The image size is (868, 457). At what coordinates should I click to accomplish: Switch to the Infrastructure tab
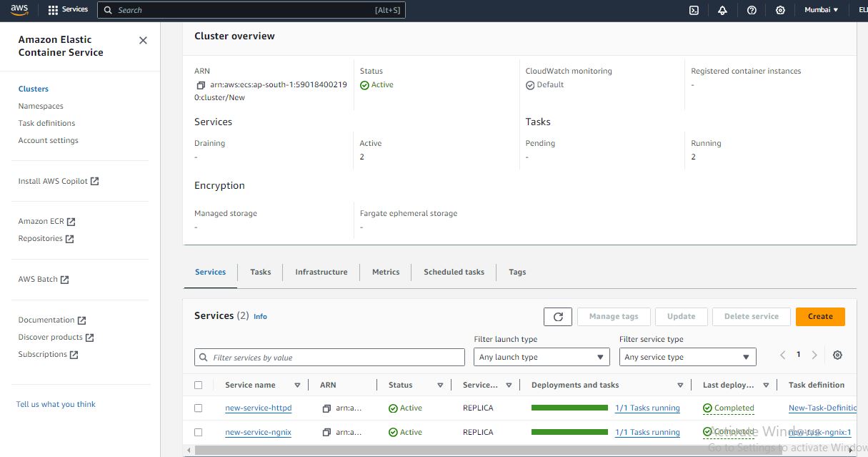[321, 272]
